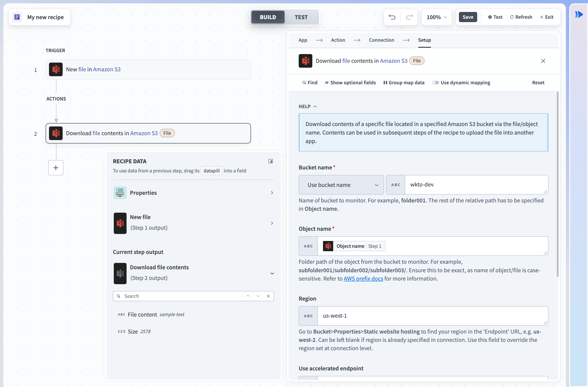Save the recipe

(x=468, y=17)
